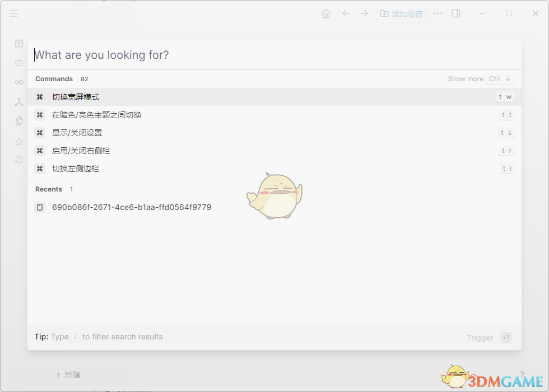Screen dimensions: 549x392
Task: Open the recent item starting with 690b086f
Action: (x=132, y=207)
